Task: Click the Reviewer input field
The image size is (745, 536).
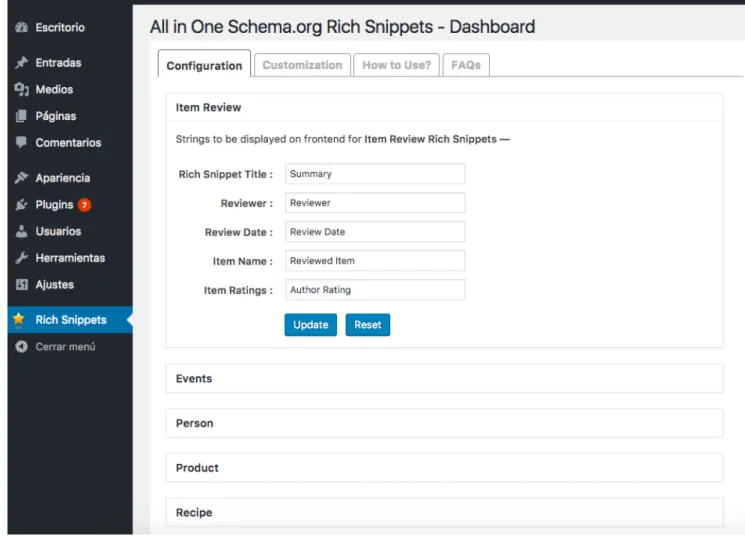Action: point(375,202)
